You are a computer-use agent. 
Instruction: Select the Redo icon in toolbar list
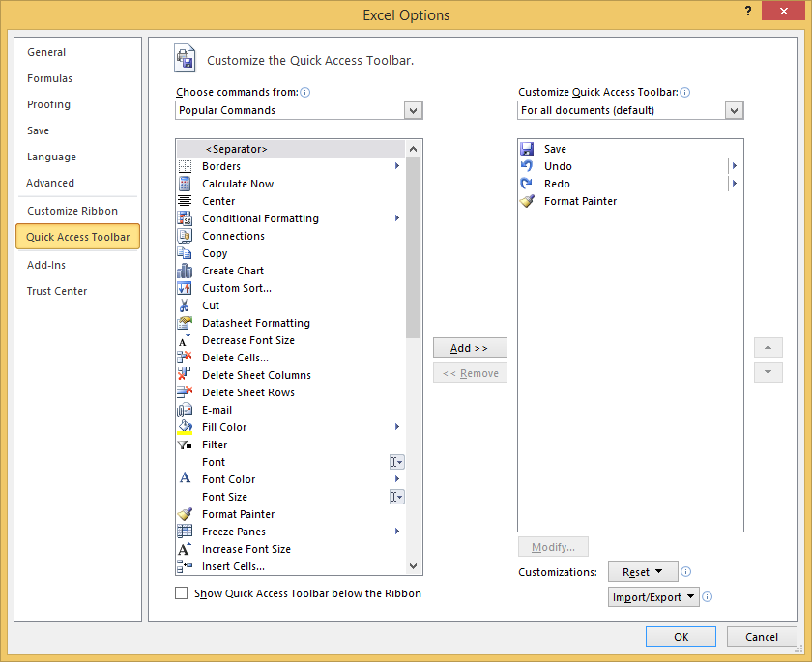527,184
